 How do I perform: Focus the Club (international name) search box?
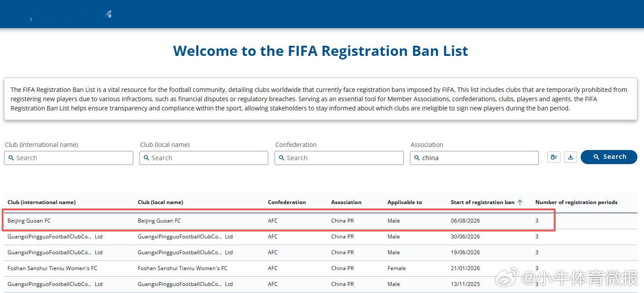[x=69, y=158]
